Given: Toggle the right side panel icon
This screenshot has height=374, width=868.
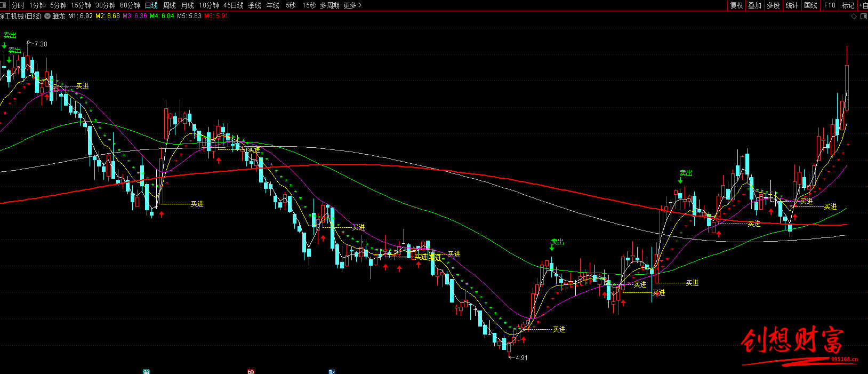Looking at the screenshot, I should click(x=864, y=17).
